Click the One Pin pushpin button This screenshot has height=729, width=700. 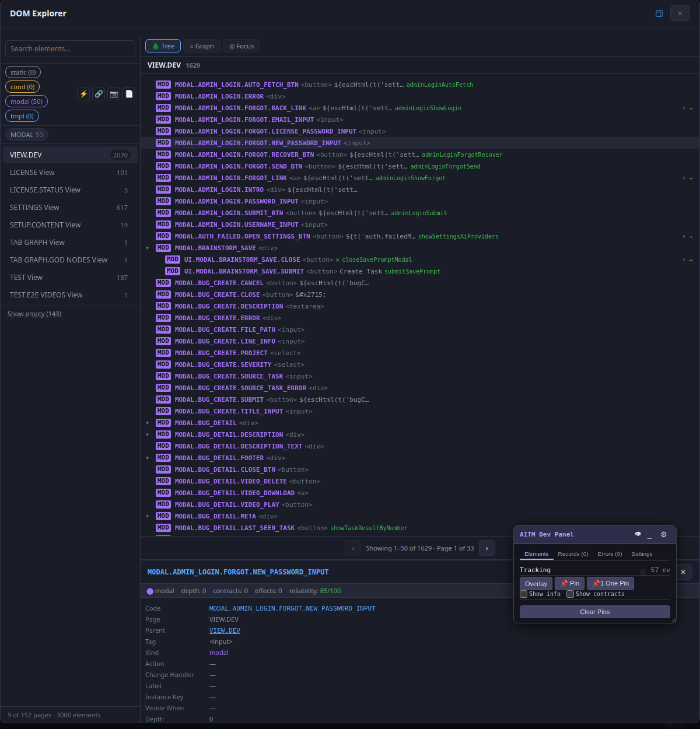tap(610, 583)
